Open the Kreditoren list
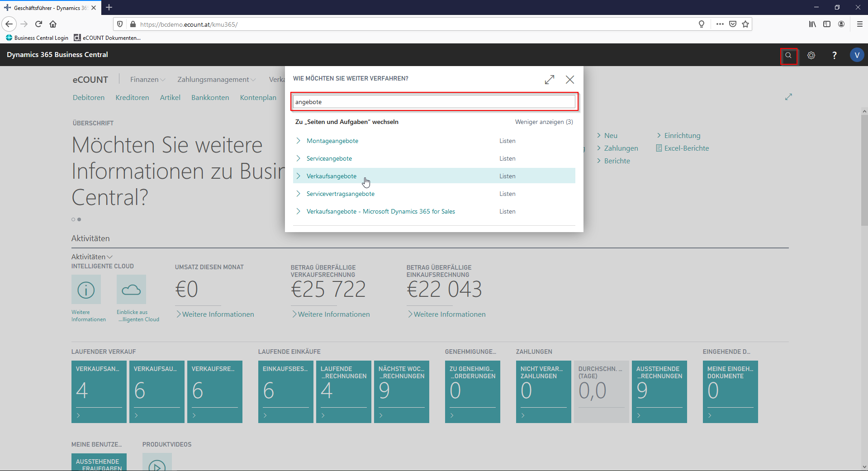868x471 pixels. pos(132,98)
